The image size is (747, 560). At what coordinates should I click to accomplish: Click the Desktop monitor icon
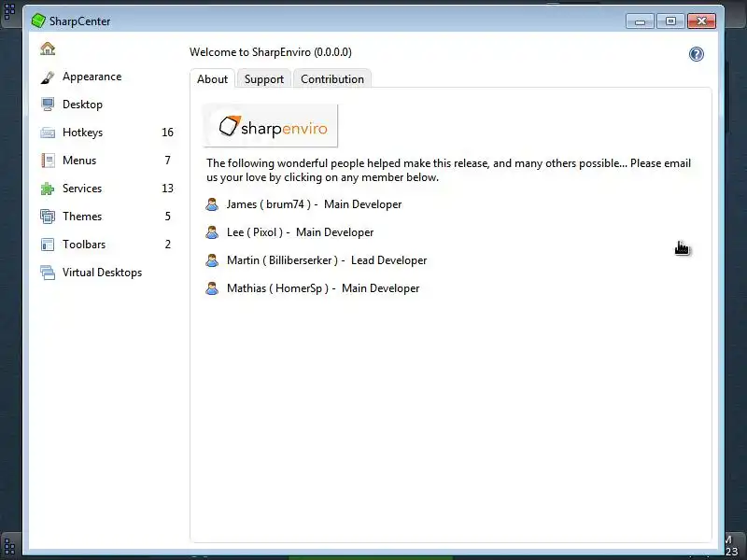(x=48, y=105)
